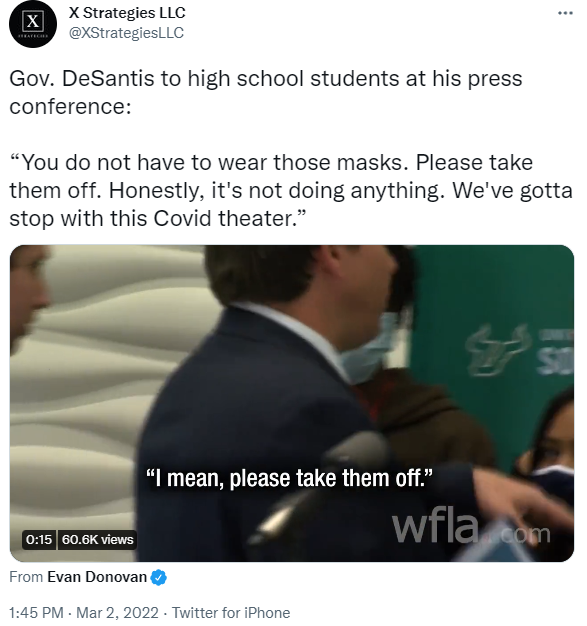Click the blue face mask in the video
The height and width of the screenshot is (626, 587).
369,348
